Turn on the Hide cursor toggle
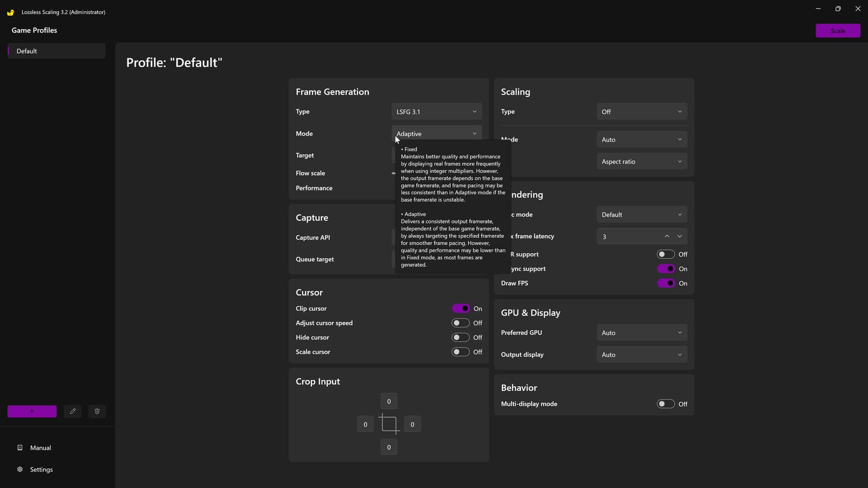 click(x=461, y=337)
